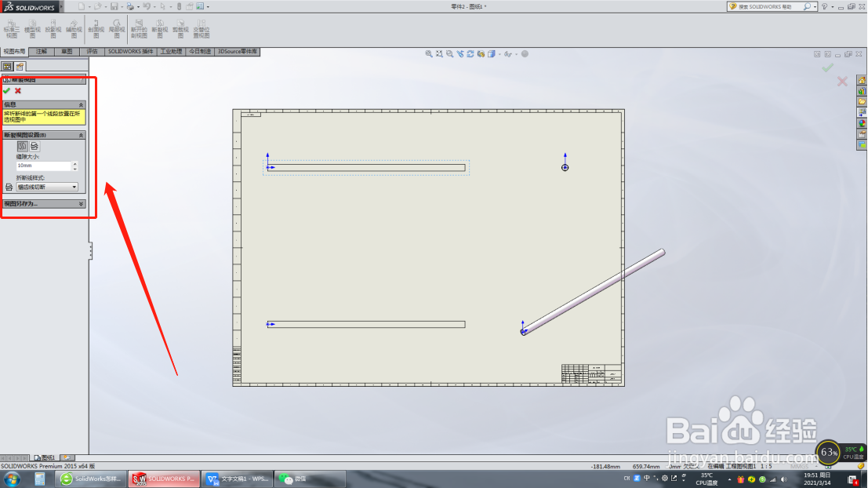Click the Rebuild traffic light icon
This screenshot has width=868, height=488.
pyautogui.click(x=180, y=6)
